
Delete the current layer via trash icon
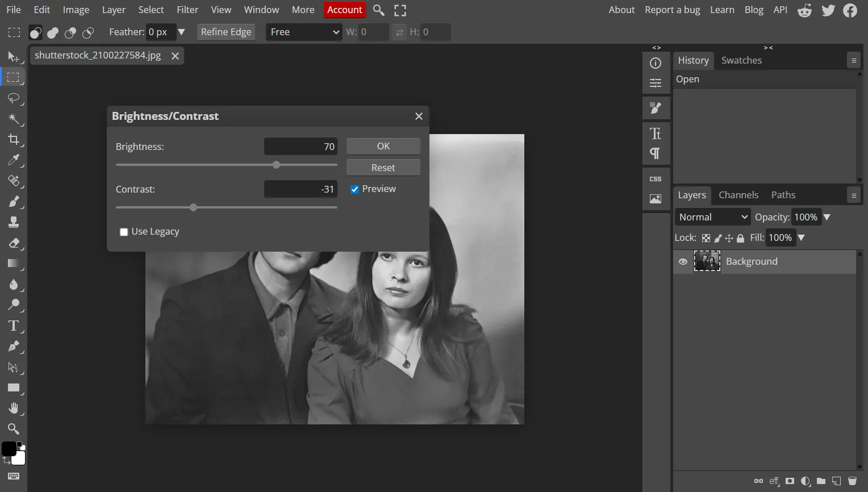pos(851,481)
